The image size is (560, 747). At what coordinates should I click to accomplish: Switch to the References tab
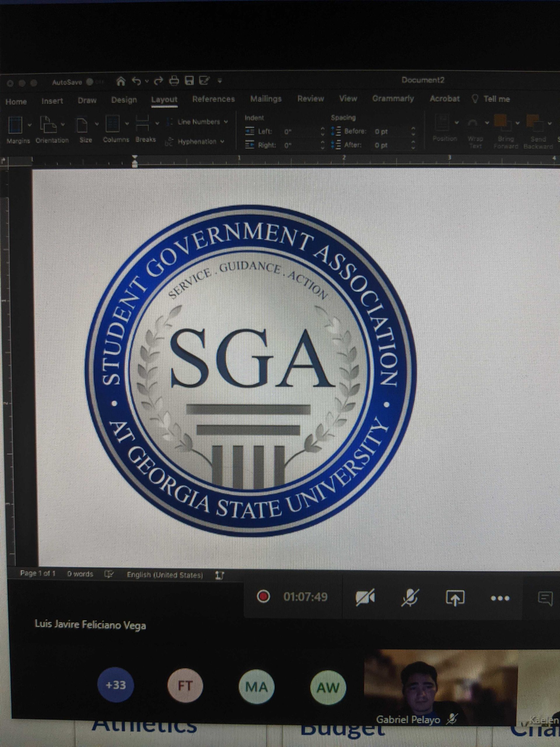click(213, 99)
